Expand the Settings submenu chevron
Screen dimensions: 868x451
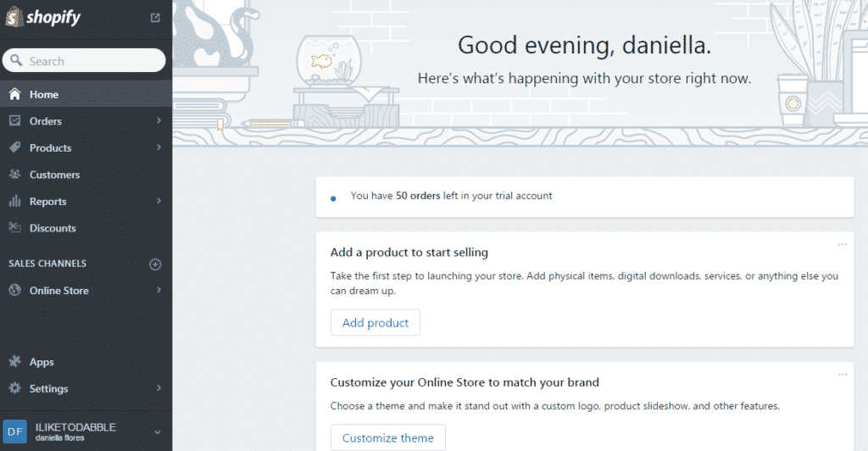(x=159, y=388)
